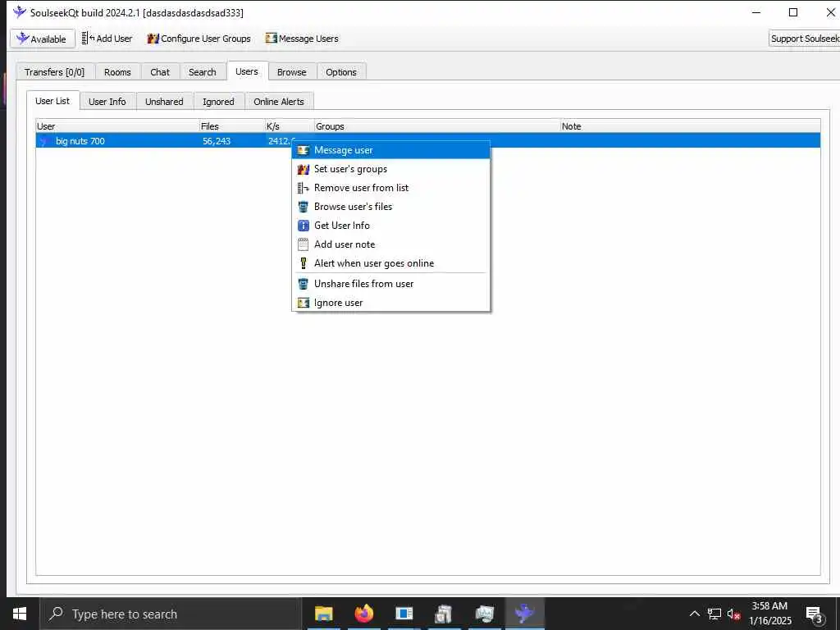Click the network tray icon
The image size is (840, 630).
coord(714,614)
